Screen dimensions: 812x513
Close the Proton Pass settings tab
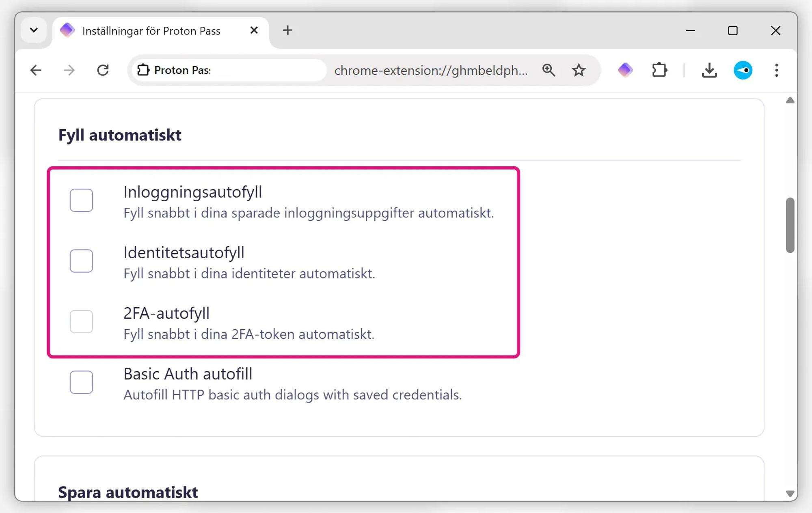click(x=254, y=30)
